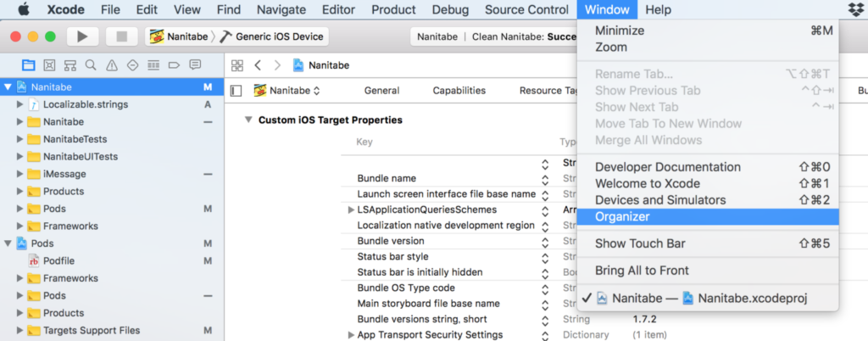Choose Organizer in the Window menu
Viewport: 868px width, 341px height.
pos(708,216)
